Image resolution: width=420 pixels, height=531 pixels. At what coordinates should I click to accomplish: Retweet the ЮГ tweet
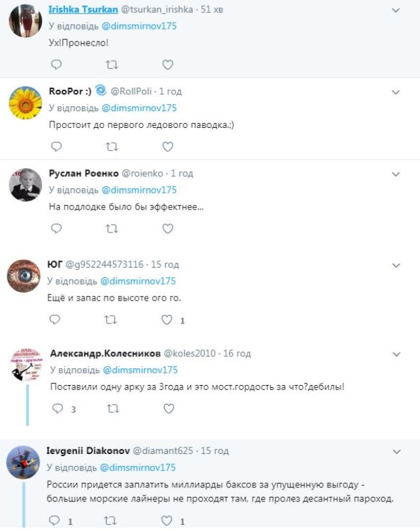[112, 320]
